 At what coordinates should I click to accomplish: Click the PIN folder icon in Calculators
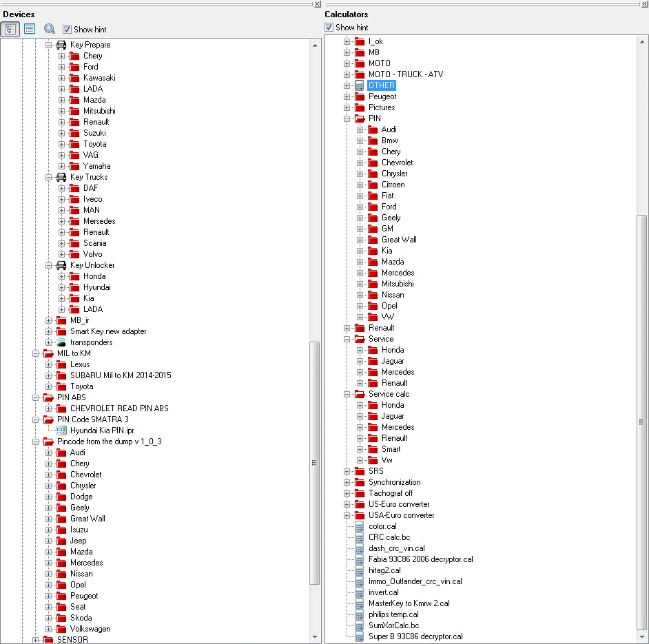click(360, 118)
